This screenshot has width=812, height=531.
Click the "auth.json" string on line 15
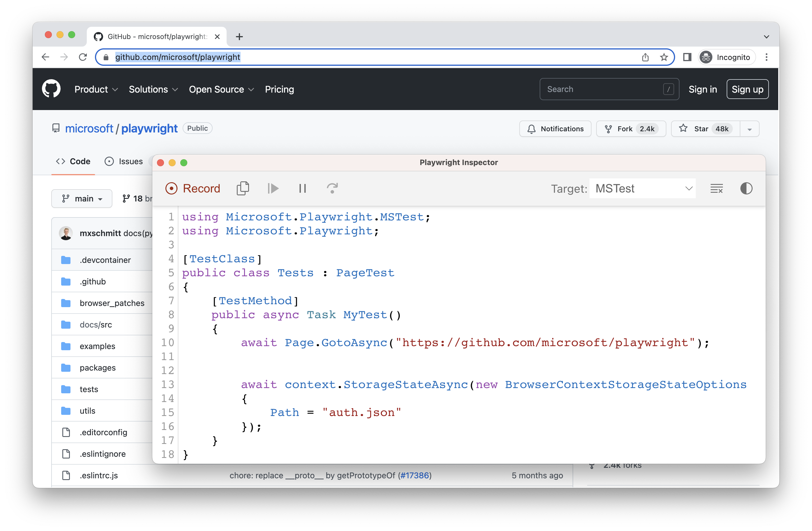pos(362,412)
